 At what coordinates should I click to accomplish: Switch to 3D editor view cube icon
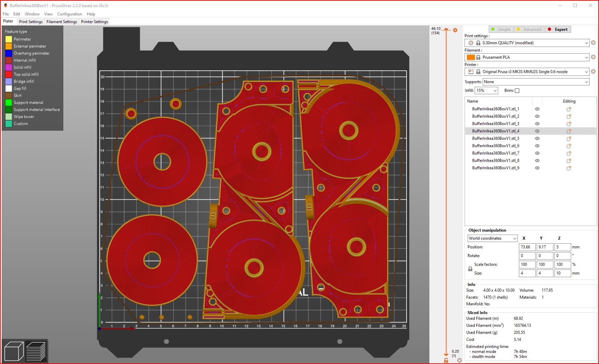click(x=14, y=351)
